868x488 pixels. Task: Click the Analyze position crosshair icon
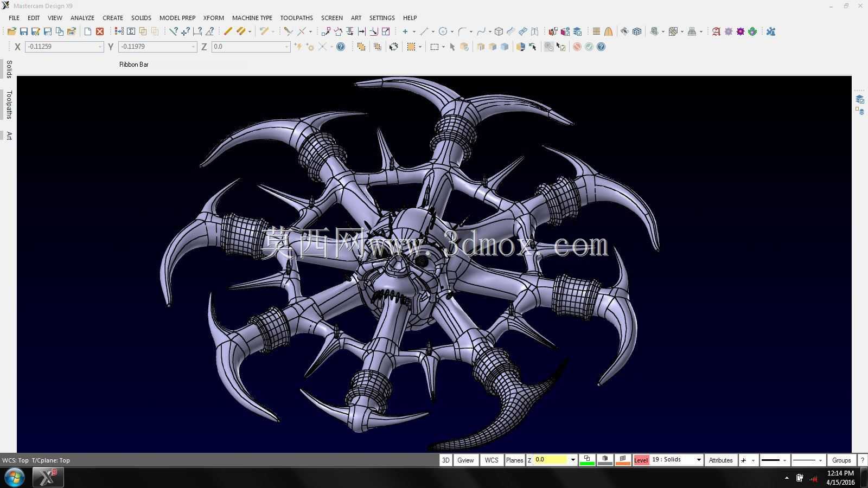point(185,31)
